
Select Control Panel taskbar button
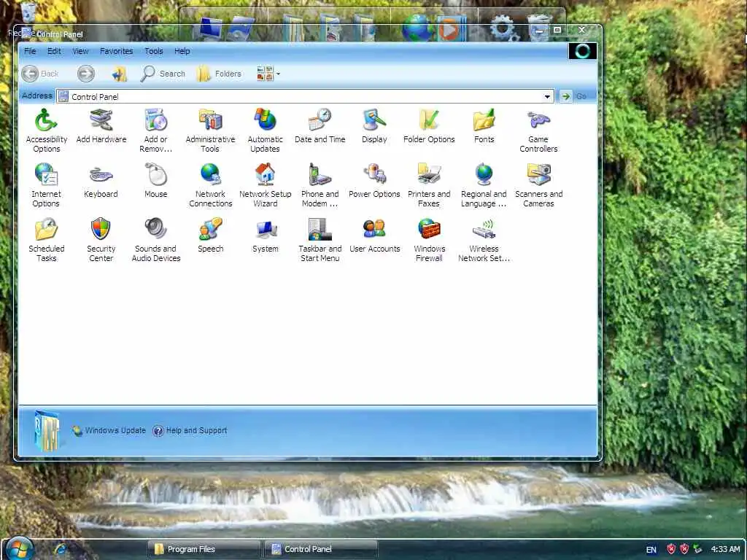(321, 549)
